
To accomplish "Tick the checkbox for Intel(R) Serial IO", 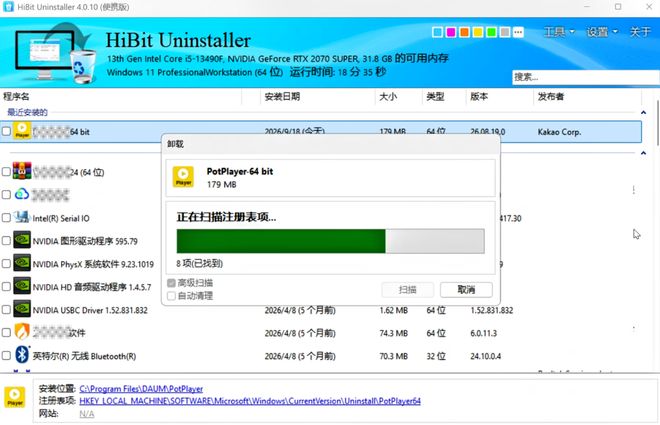I will [6, 218].
